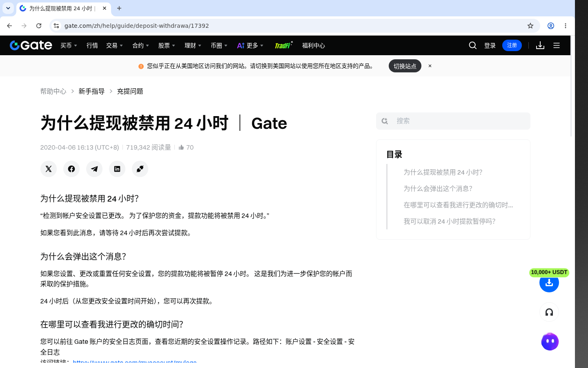Click the thumbs-up like icon
Viewport: 588px width, 368px height.
pyautogui.click(x=181, y=147)
